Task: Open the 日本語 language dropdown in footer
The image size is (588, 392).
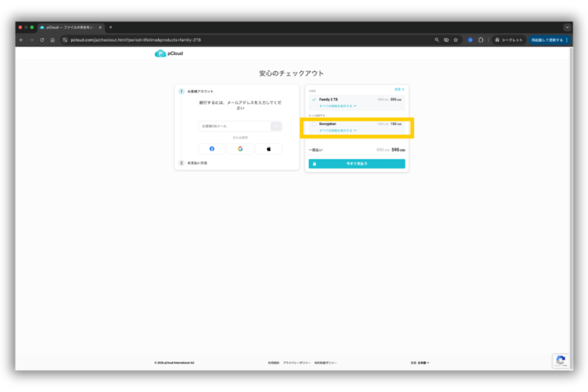Action: (x=422, y=362)
